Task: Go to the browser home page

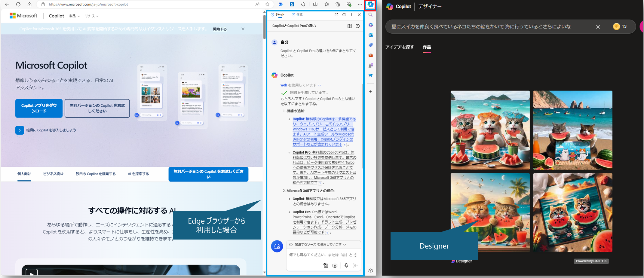Action: click(29, 4)
